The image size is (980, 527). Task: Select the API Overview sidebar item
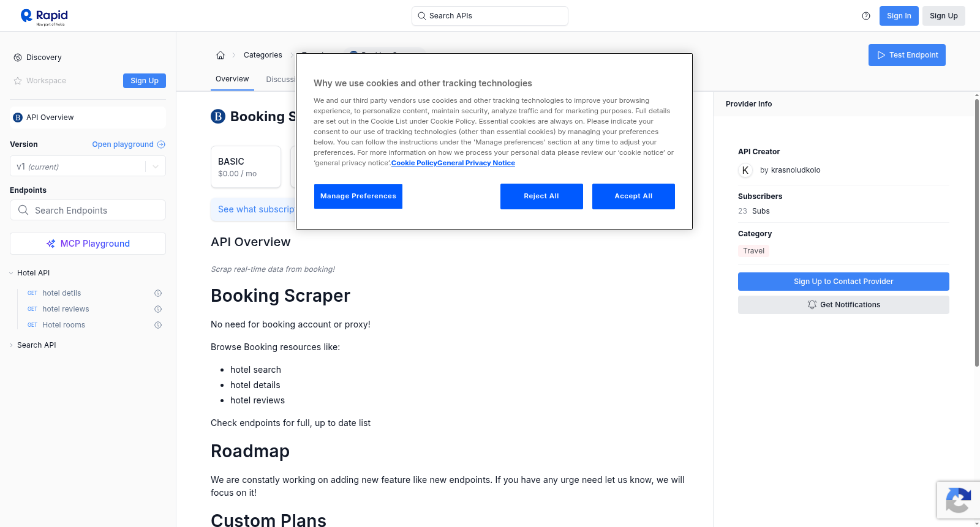point(88,118)
